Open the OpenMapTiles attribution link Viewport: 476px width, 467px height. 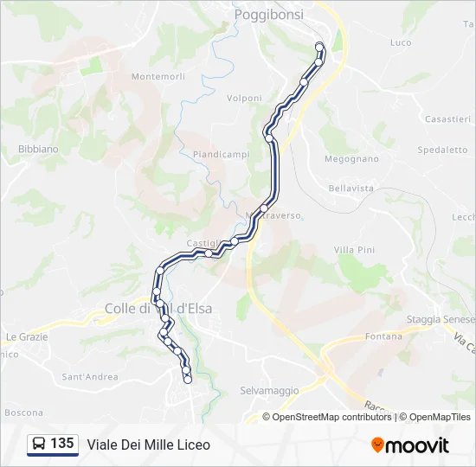(x=435, y=417)
